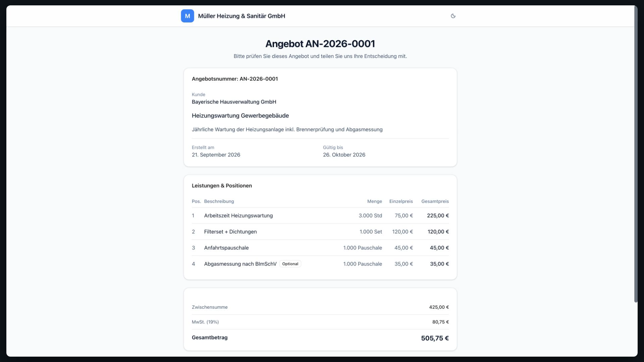The image size is (644, 362).
Task: Click the Angebotsnummer: AN-2026-0001 line
Action: click(x=235, y=79)
